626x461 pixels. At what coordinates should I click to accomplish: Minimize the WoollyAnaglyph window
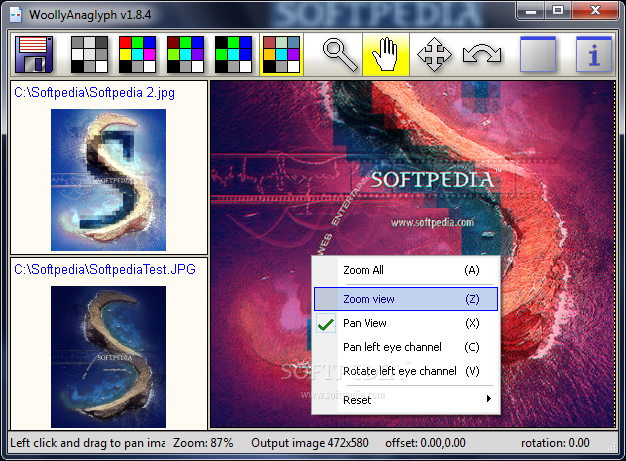(x=531, y=10)
